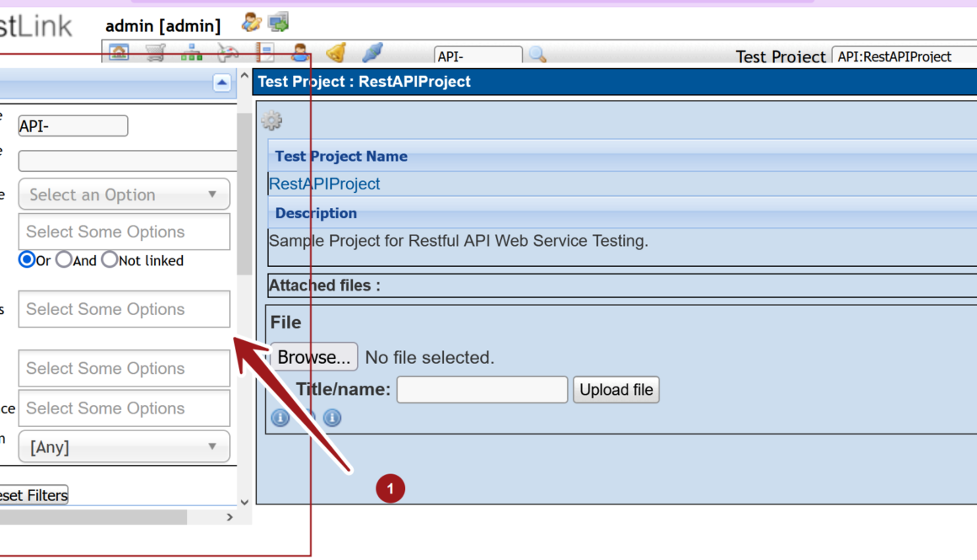Viewport: 977px width, 560px height.
Task: Select the "Not linked" radio button
Action: 109,260
